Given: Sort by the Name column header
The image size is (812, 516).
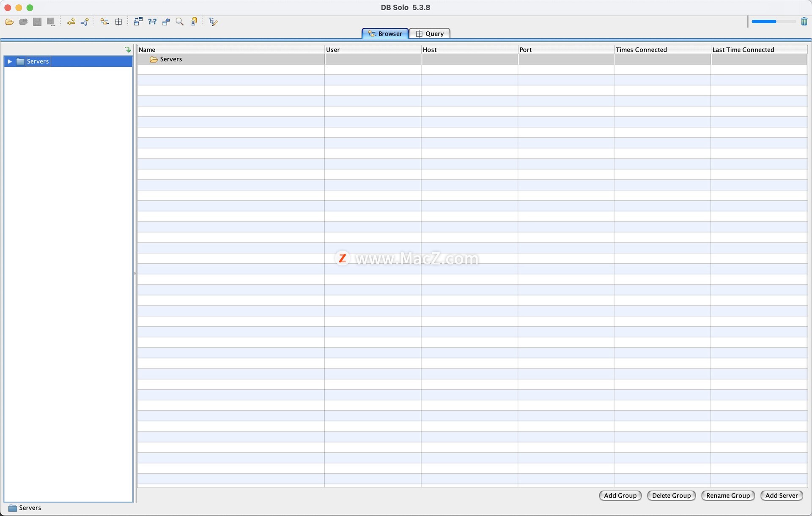Looking at the screenshot, I should point(230,49).
